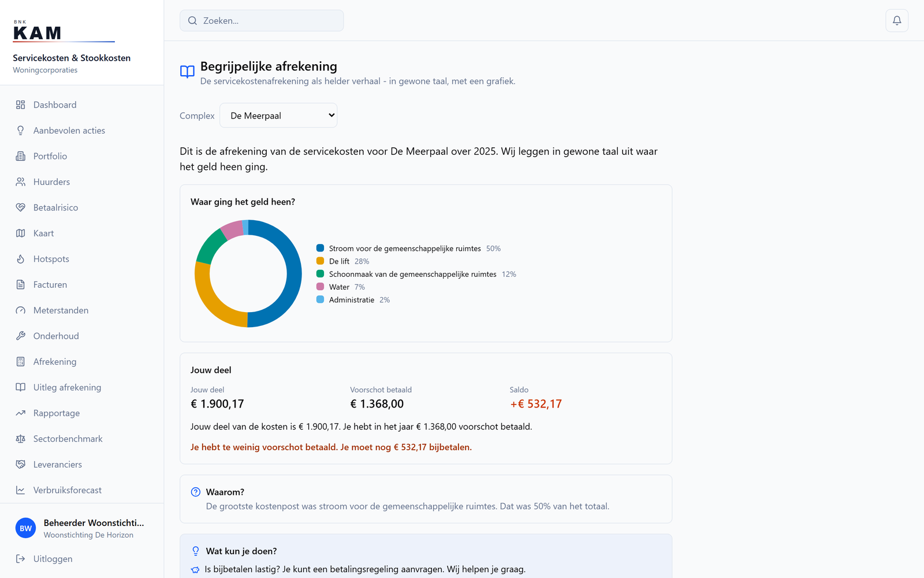This screenshot has width=924, height=578.
Task: Click the Leveranciers handshake icon
Action: 21,465
